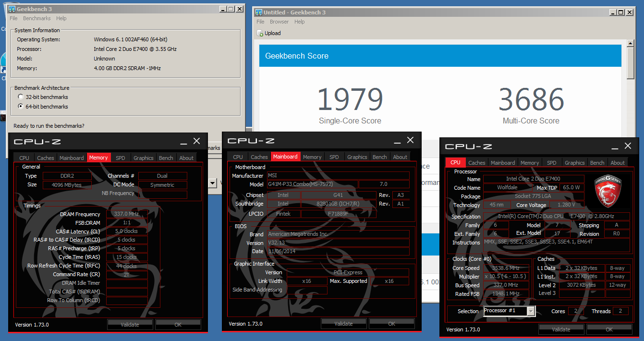Image resolution: width=644 pixels, height=341 pixels.
Task: Click Code Name value Wolfdale
Action: click(507, 187)
